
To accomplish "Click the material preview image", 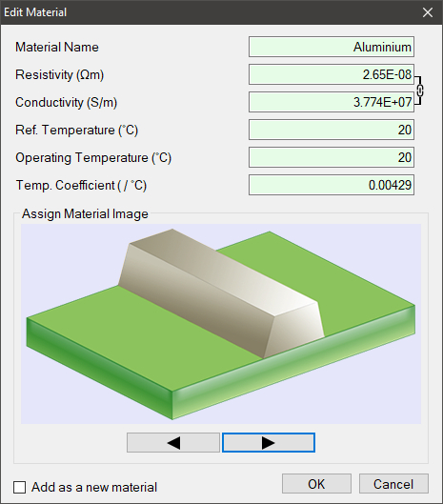I will [221, 324].
